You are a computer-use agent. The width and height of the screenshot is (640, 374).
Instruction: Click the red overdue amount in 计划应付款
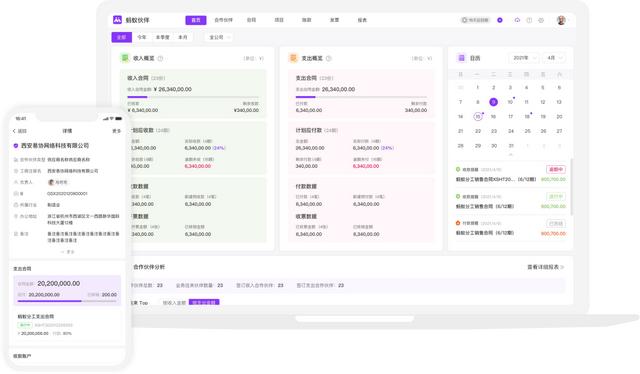(x=366, y=166)
